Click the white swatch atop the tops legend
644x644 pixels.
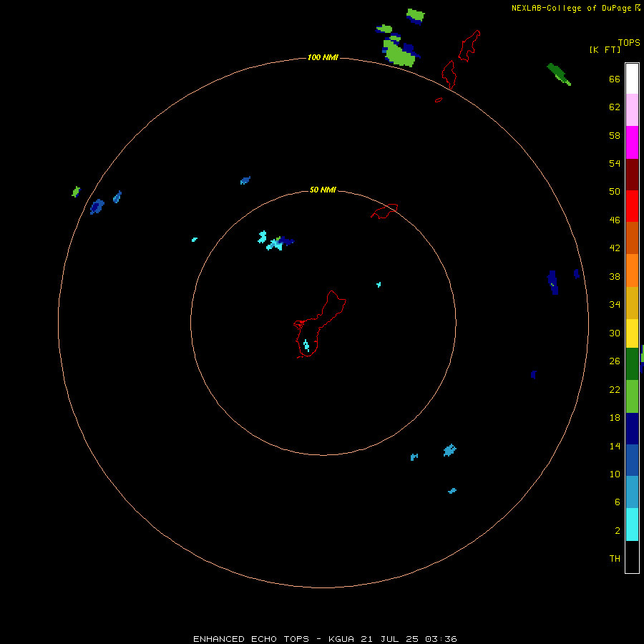(632, 79)
